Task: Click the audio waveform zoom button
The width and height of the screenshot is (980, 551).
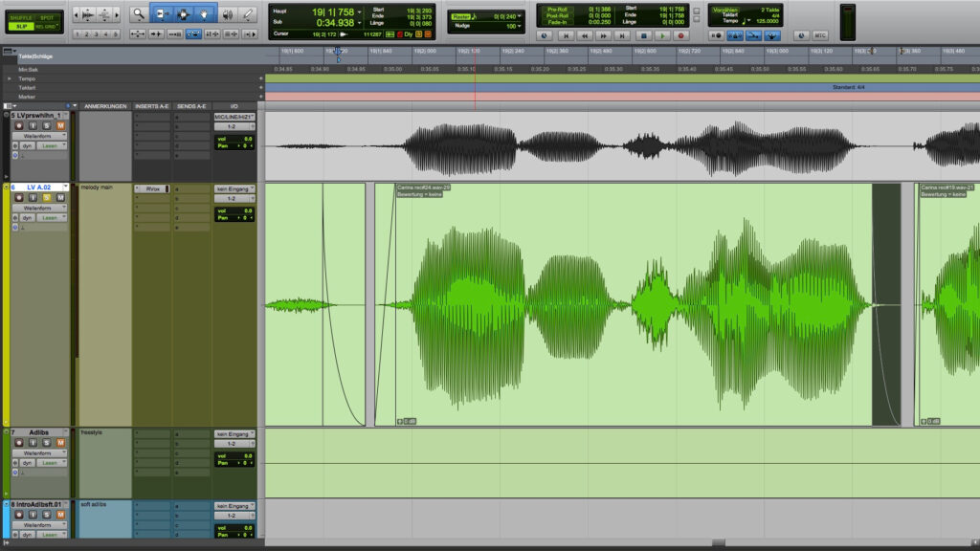Action: point(88,14)
